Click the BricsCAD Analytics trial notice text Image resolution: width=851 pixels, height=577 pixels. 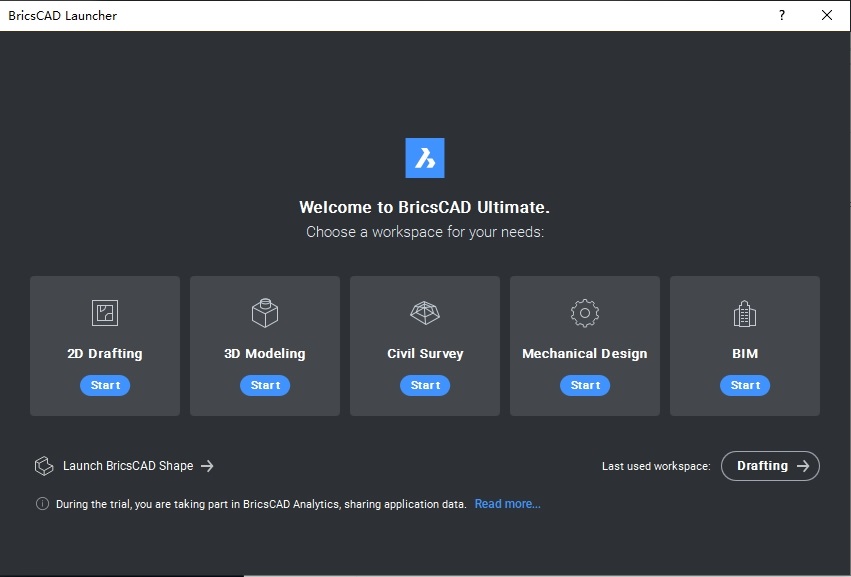261,504
